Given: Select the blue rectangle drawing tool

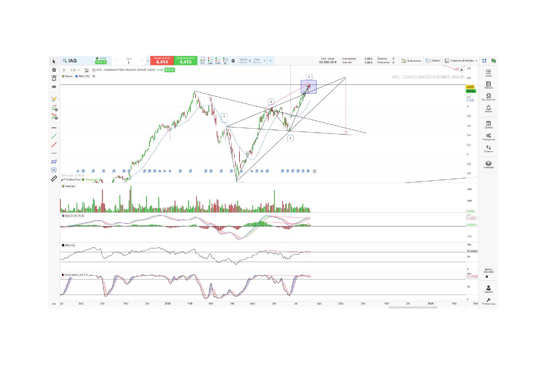Looking at the screenshot, I should pos(54,162).
